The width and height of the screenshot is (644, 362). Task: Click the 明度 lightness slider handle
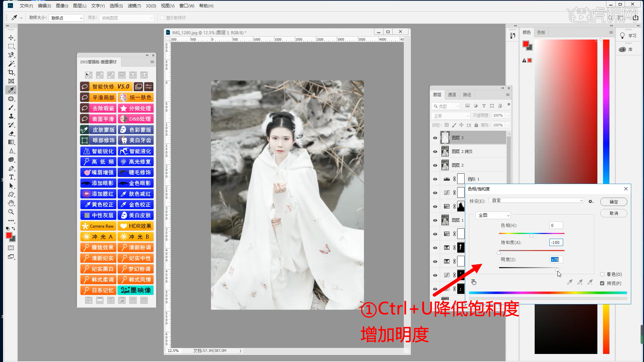[x=557, y=269]
